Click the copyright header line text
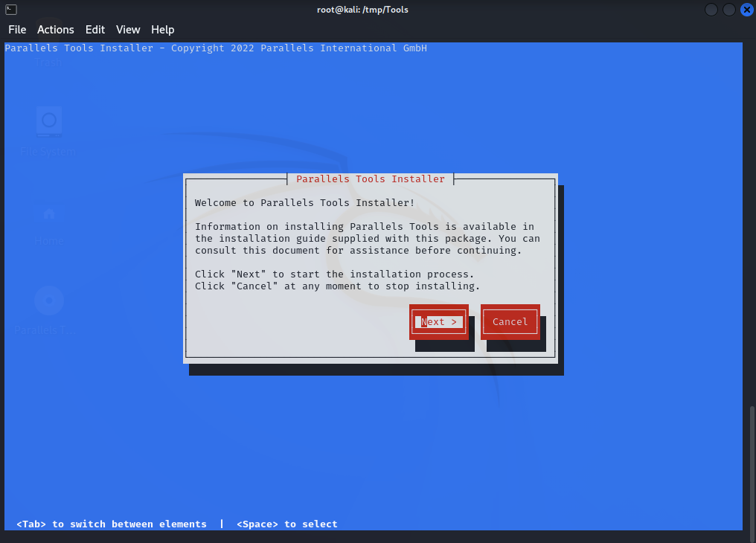 tap(216, 48)
